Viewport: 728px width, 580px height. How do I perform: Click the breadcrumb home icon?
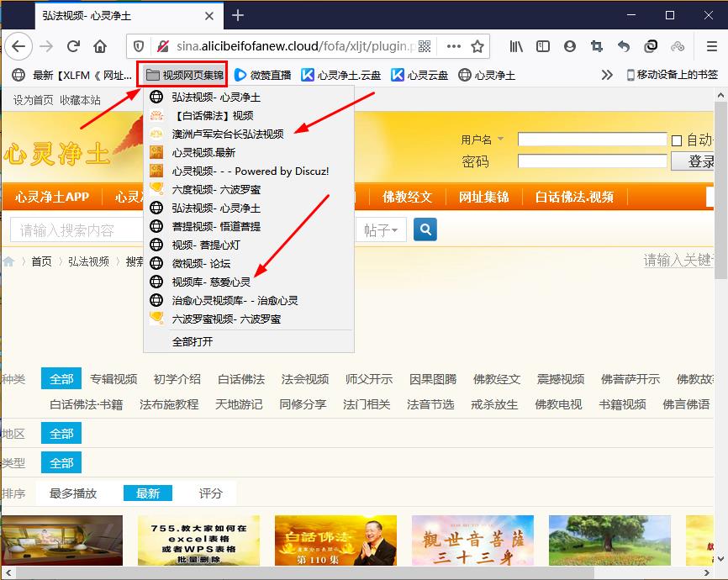(x=8, y=261)
